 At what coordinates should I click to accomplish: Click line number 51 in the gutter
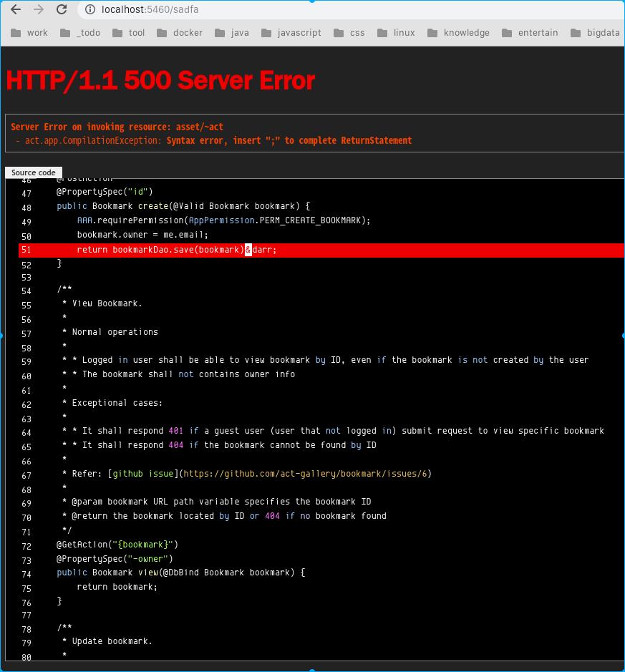[x=26, y=250]
